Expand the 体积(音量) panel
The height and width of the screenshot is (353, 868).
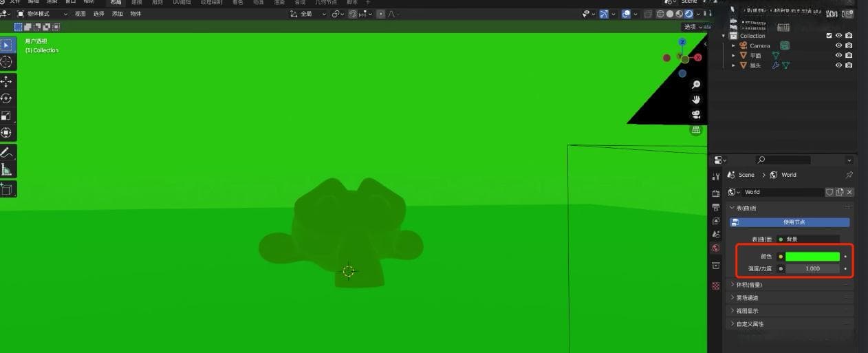pos(790,284)
